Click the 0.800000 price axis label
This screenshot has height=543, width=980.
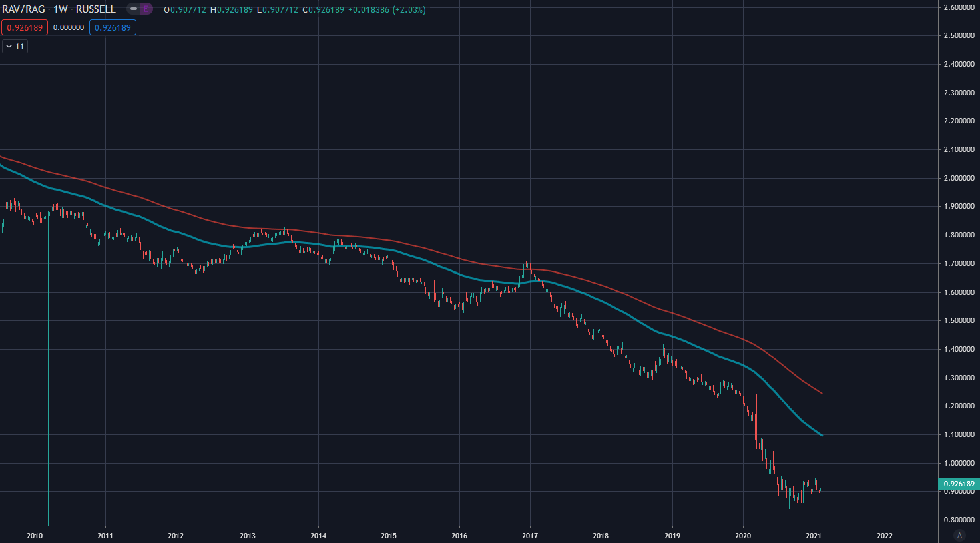959,520
